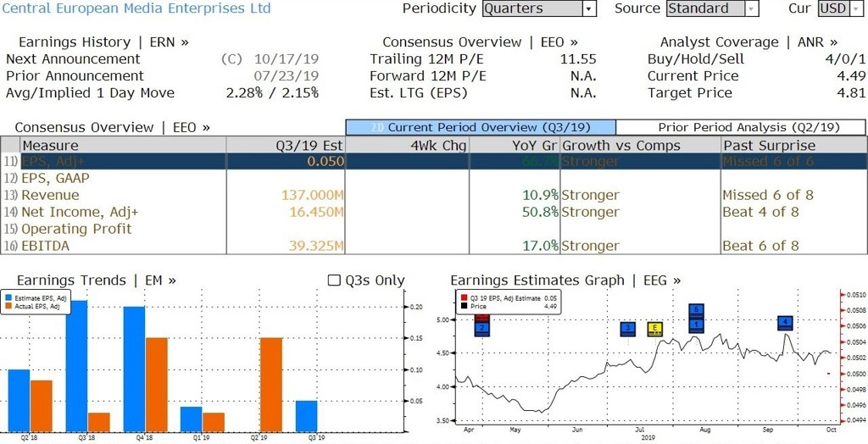Click EBITDA estimate 39.325M

coord(316,246)
